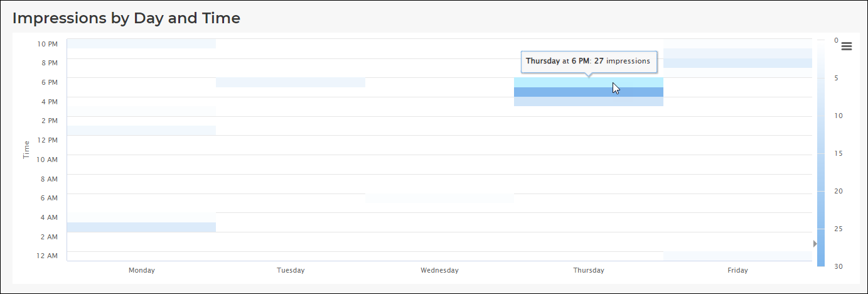
Task: Select the Thursday 6 PM heatmap cell
Action: tap(589, 82)
